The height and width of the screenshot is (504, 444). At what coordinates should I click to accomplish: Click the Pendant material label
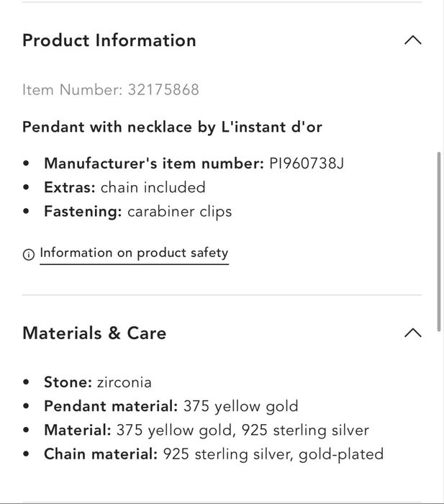point(111,406)
